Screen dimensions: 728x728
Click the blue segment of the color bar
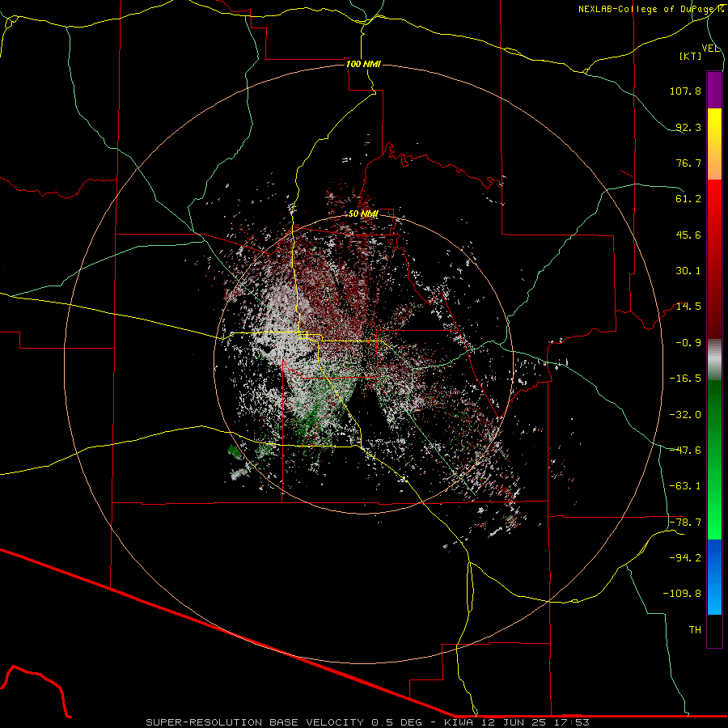tap(714, 577)
